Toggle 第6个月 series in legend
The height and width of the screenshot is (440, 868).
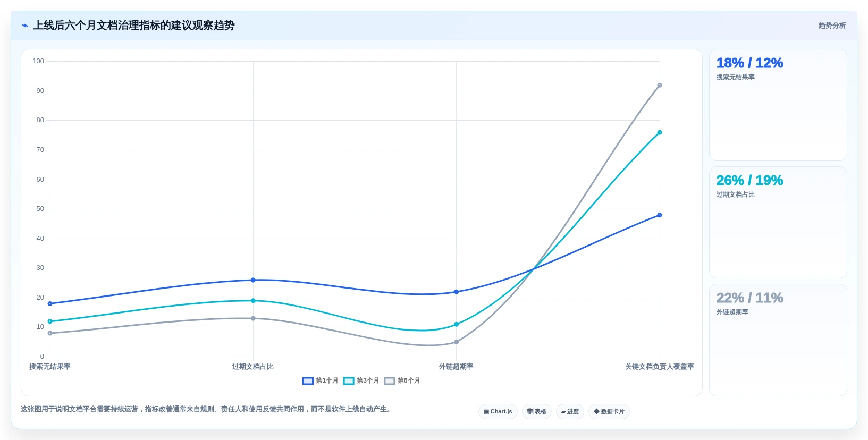402,381
